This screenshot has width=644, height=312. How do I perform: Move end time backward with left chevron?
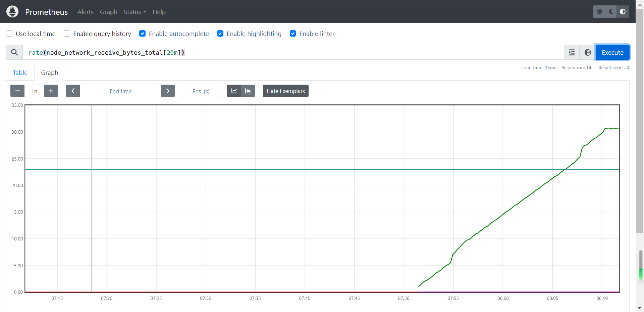(x=73, y=91)
